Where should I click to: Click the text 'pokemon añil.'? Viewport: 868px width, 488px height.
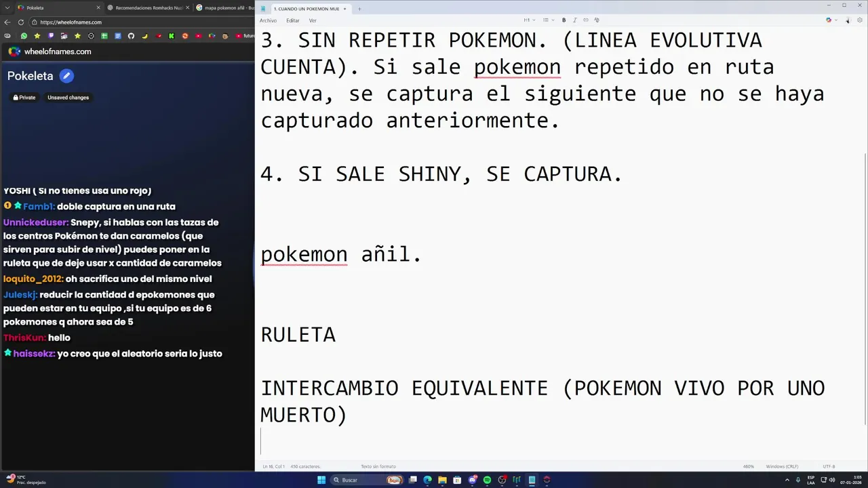(x=341, y=255)
